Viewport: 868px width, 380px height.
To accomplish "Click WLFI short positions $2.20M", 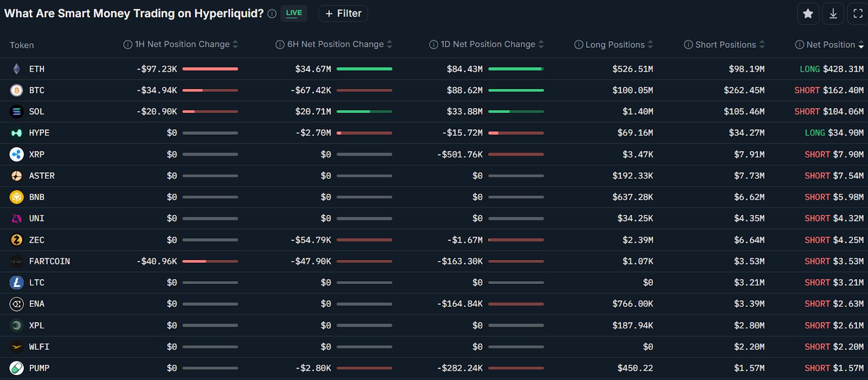I will click(749, 346).
